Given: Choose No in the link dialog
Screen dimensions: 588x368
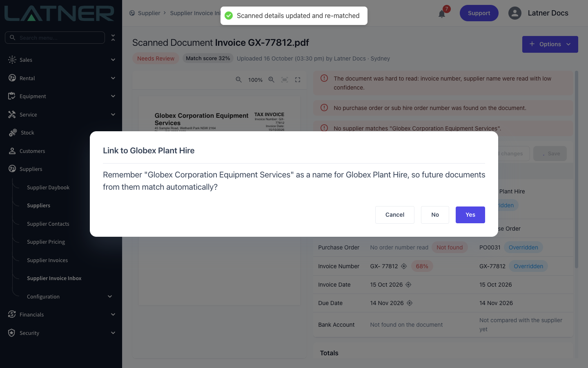Looking at the screenshot, I should (x=435, y=215).
